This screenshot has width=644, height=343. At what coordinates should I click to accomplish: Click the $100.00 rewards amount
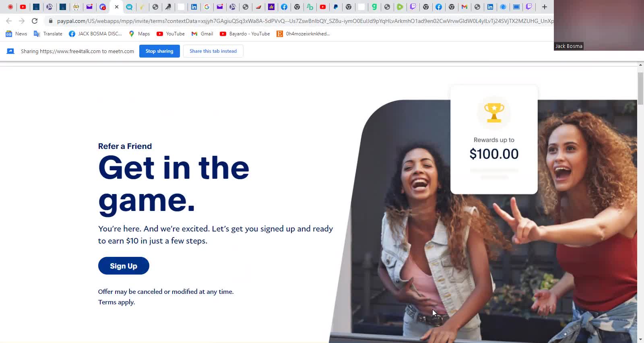tap(494, 154)
